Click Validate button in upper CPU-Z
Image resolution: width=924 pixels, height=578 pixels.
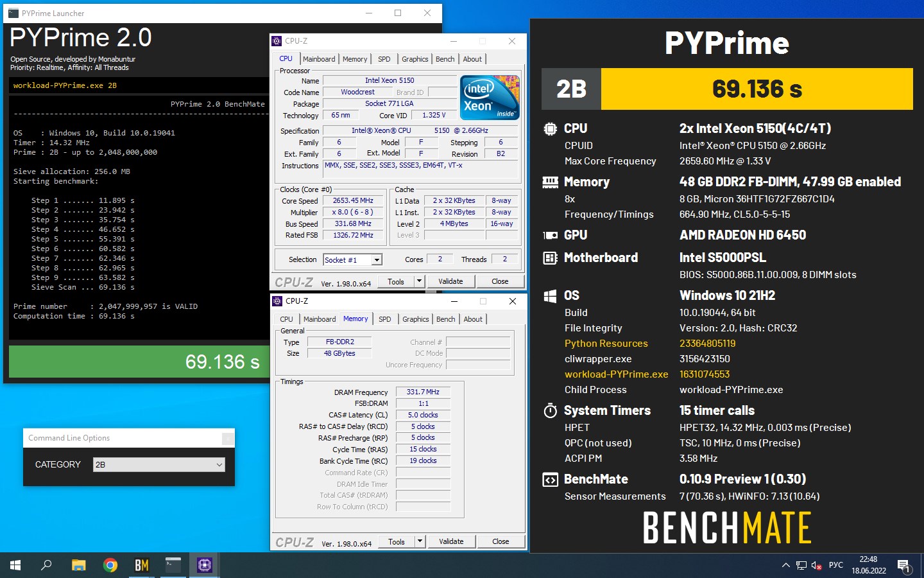click(450, 281)
